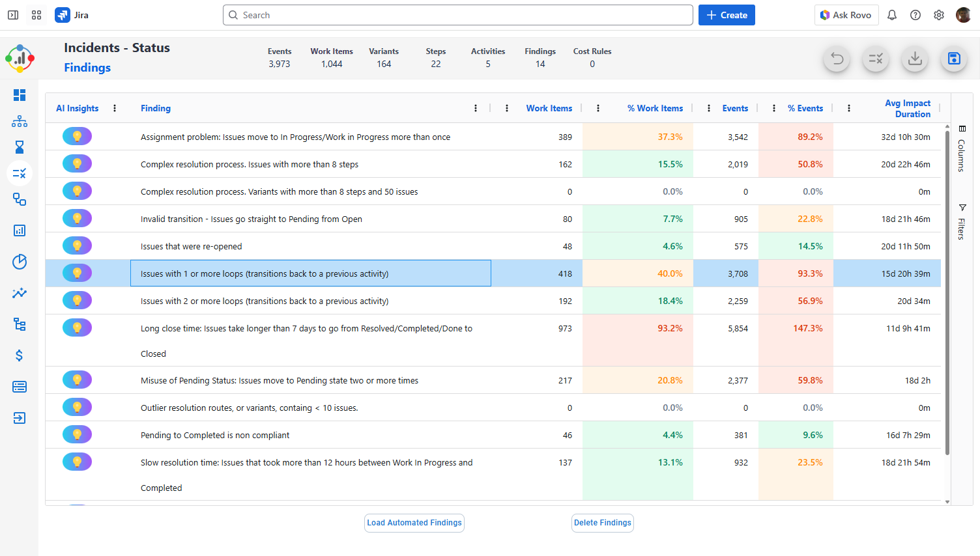This screenshot has height=556, width=980.
Task: Click the Jira search field
Action: pyautogui.click(x=457, y=15)
